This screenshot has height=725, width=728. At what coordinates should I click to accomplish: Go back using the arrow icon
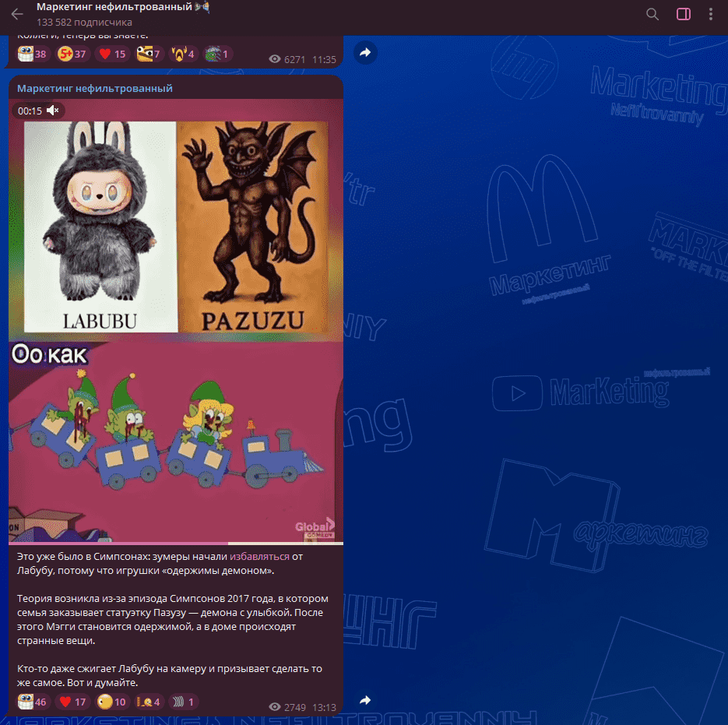17,14
